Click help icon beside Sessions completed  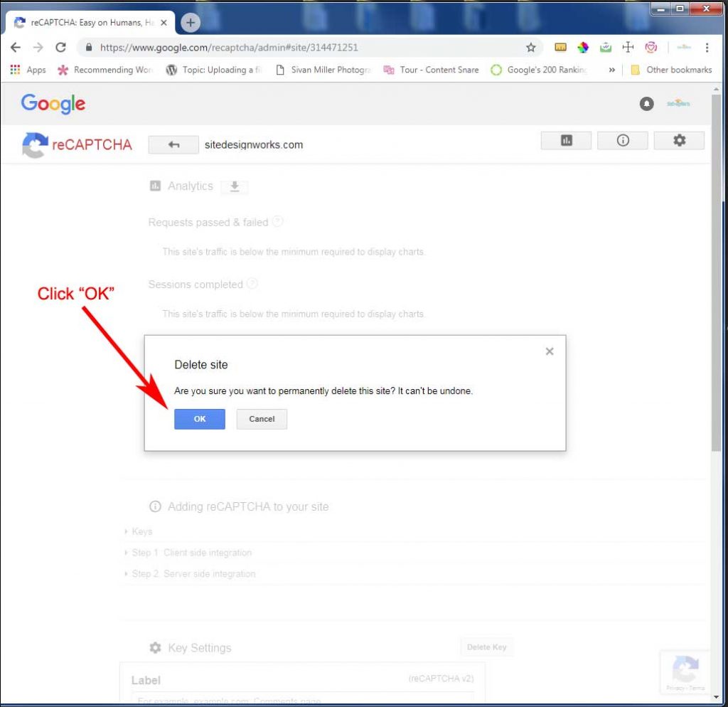(252, 283)
